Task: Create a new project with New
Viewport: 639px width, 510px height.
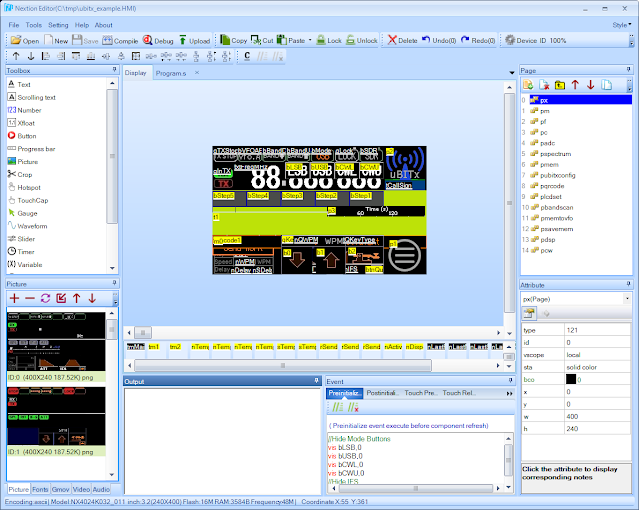Action: [x=56, y=40]
